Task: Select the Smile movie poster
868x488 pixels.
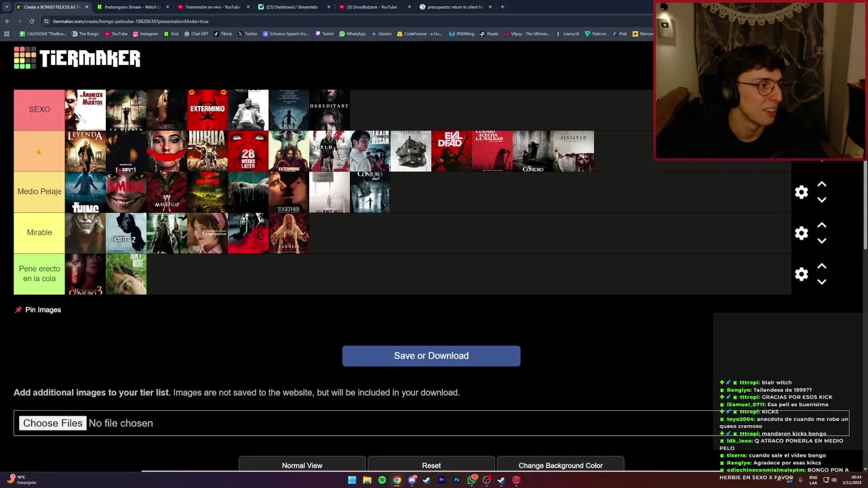Action: coord(126,192)
